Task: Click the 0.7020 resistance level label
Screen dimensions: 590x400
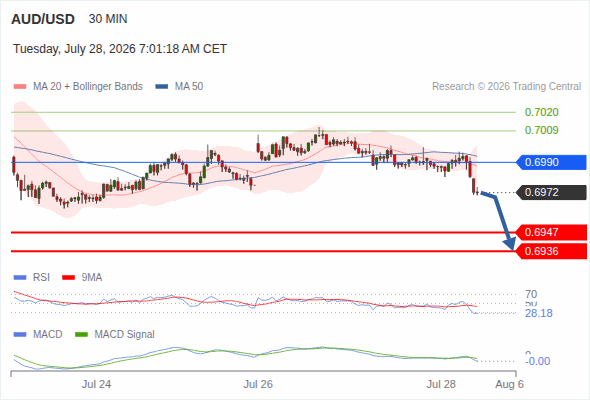Action: (541, 112)
